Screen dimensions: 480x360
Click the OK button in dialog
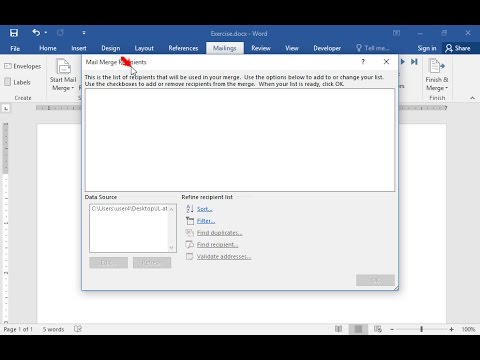click(x=375, y=280)
